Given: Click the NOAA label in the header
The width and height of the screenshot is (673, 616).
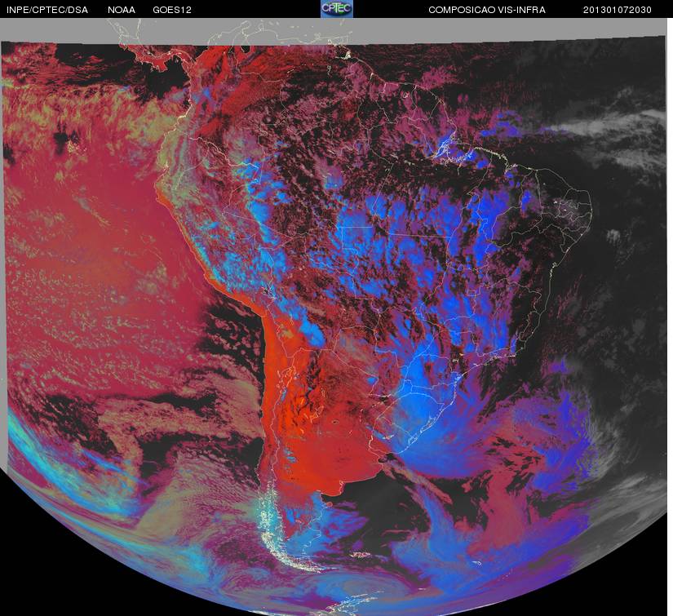Looking at the screenshot, I should point(122,10).
